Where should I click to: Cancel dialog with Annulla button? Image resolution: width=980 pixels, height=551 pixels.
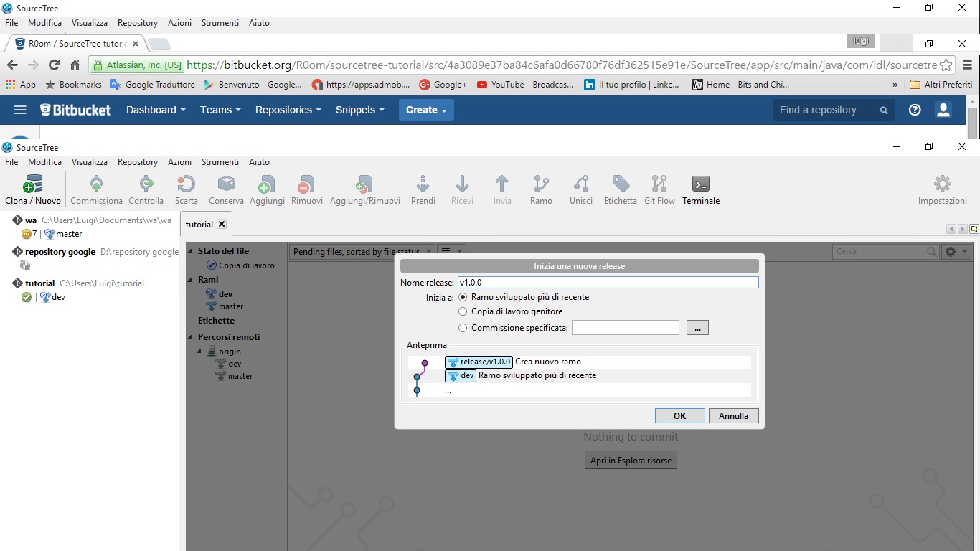(733, 415)
